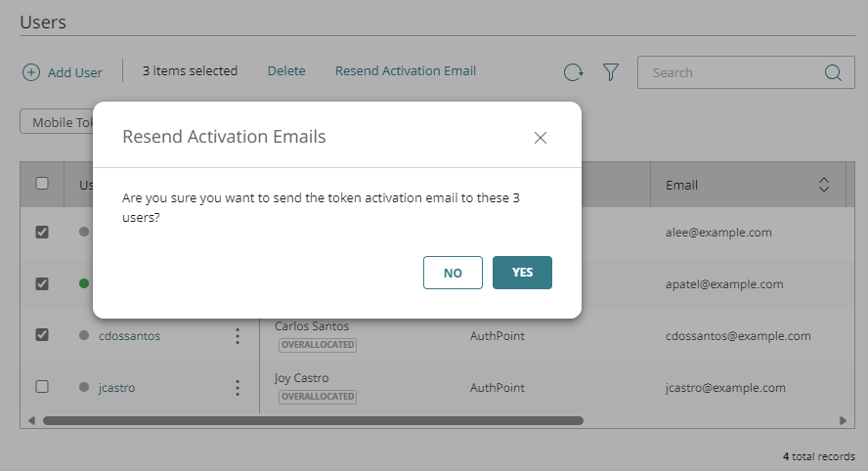
Task: Open cdossantos row actions menu
Action: pyautogui.click(x=238, y=336)
